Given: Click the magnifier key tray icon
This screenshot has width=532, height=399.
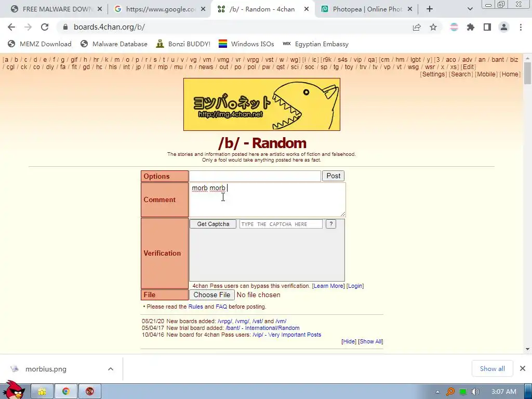Looking at the screenshot, I should (x=450, y=392).
